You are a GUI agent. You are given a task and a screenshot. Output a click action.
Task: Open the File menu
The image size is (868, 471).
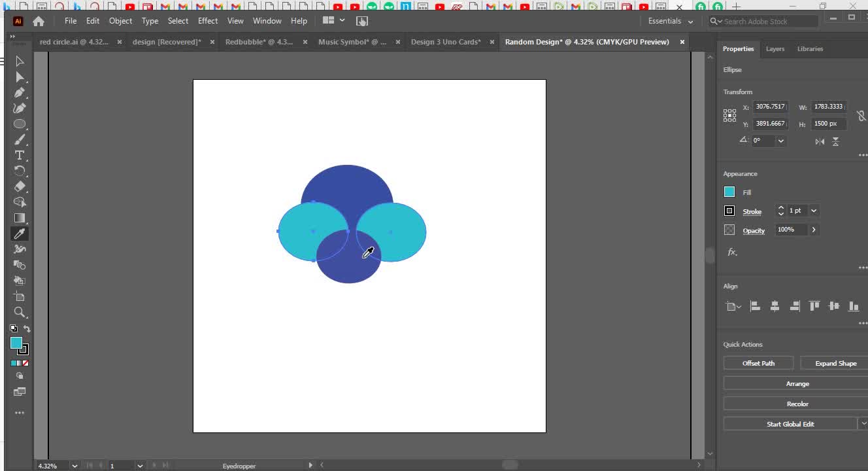[71, 21]
